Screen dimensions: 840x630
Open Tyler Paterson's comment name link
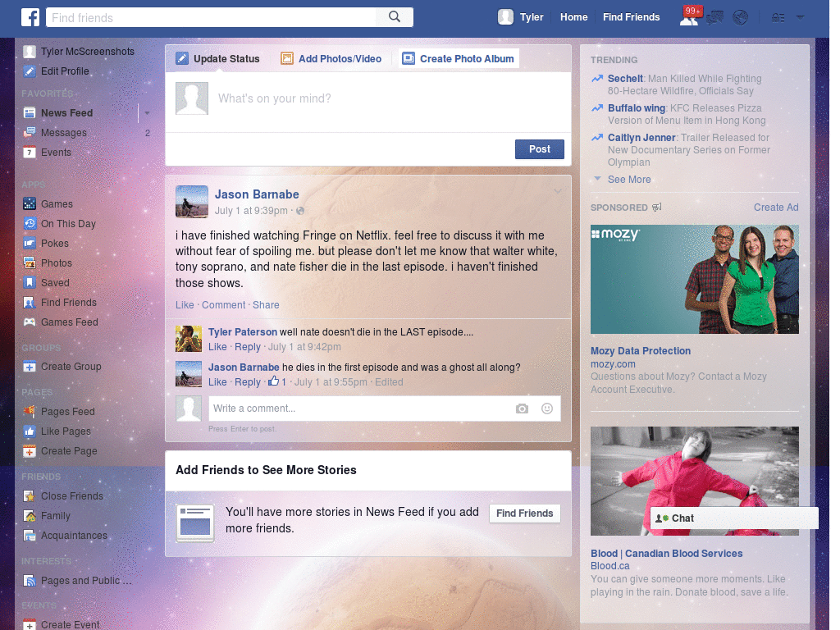click(x=243, y=332)
